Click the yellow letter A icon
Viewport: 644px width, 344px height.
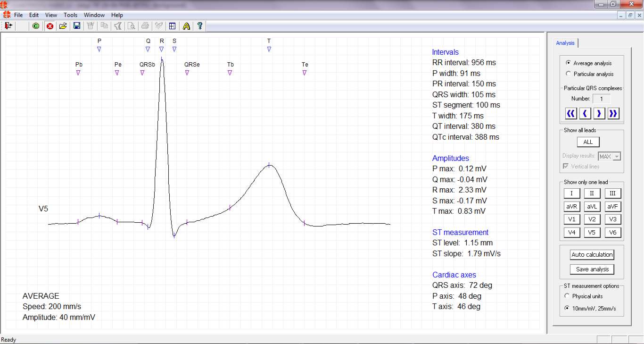(186, 26)
